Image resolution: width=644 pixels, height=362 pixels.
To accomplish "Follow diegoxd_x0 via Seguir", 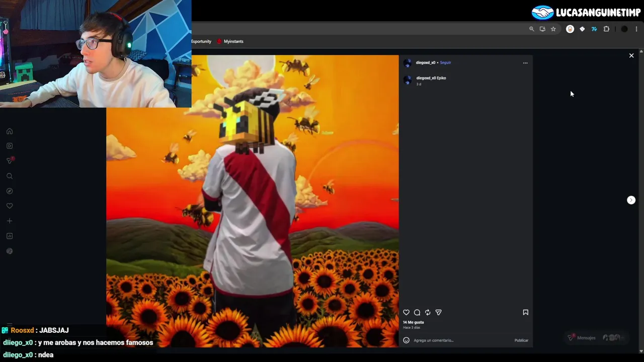I will (445, 63).
